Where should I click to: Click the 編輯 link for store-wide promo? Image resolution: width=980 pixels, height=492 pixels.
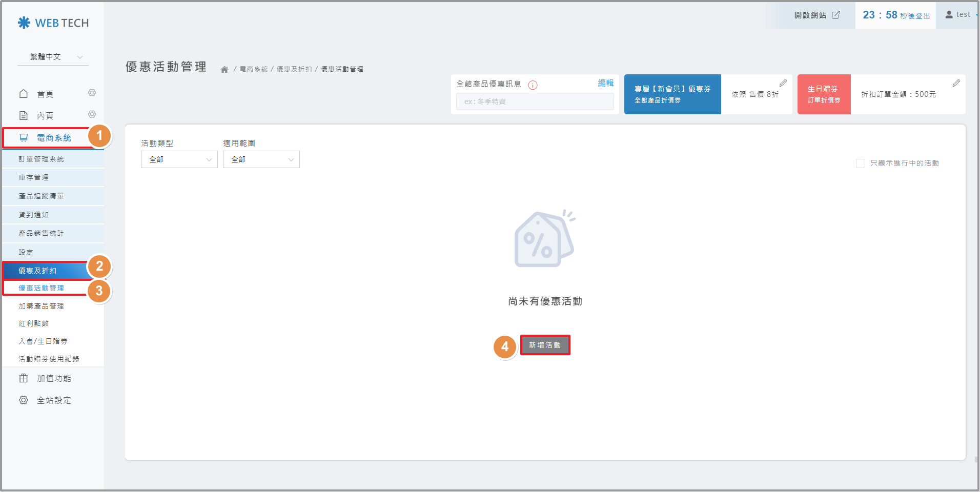(x=605, y=83)
